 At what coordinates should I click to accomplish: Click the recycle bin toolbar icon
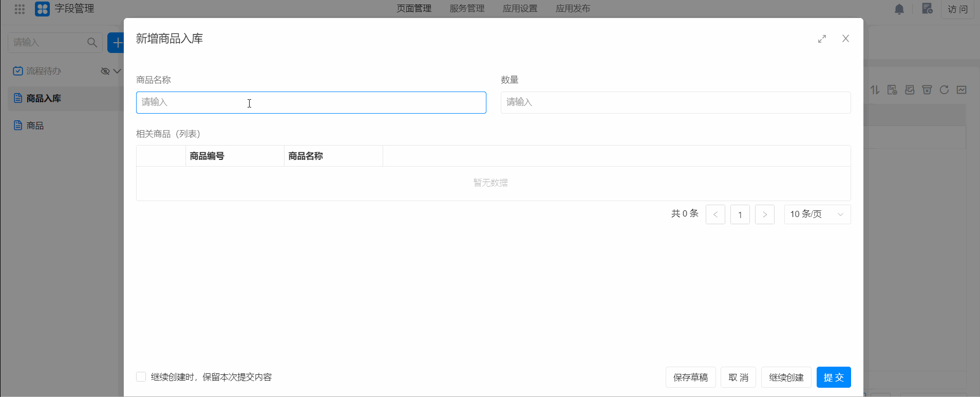(x=927, y=90)
